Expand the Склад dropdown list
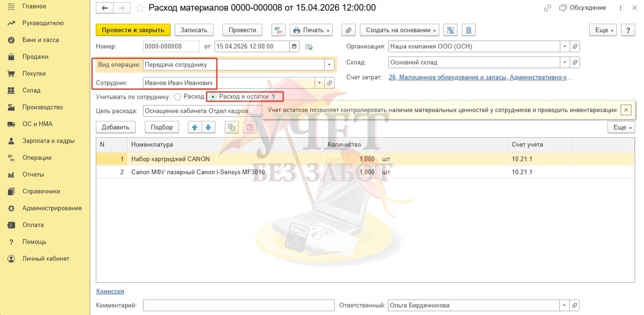The height and width of the screenshot is (315, 644). [x=565, y=62]
